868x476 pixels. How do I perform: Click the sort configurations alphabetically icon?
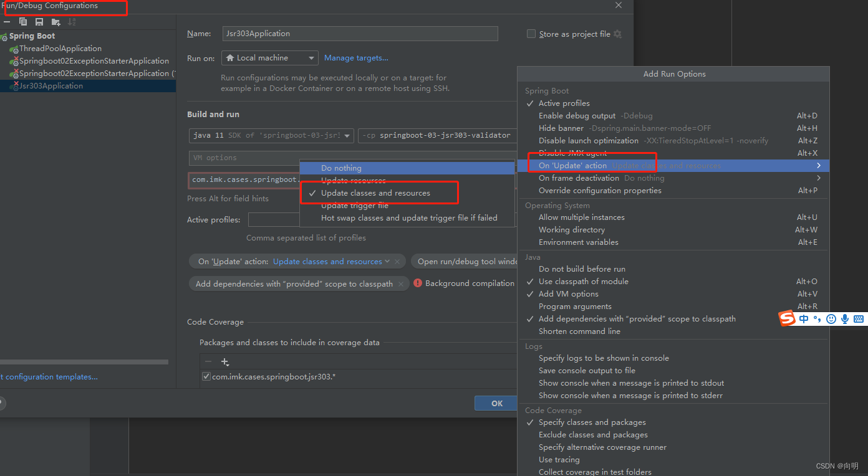pos(72,22)
